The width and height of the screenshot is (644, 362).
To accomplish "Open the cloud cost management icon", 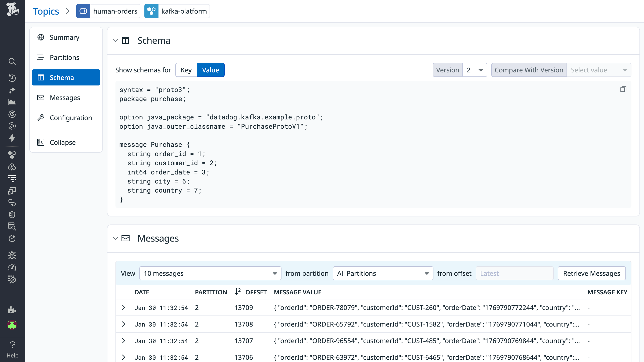I will pos(12,167).
